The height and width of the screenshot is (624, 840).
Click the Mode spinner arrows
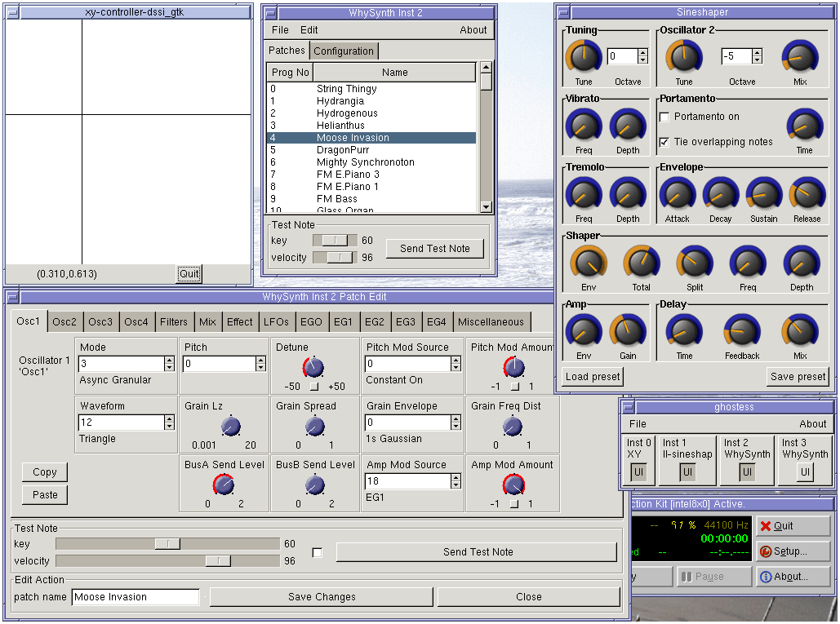[169, 364]
